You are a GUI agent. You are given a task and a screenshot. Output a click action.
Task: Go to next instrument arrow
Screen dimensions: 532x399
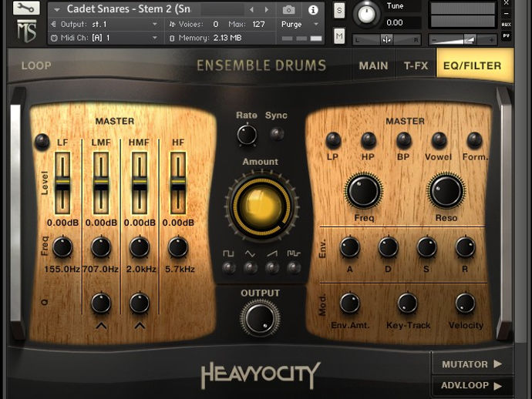coord(267,10)
